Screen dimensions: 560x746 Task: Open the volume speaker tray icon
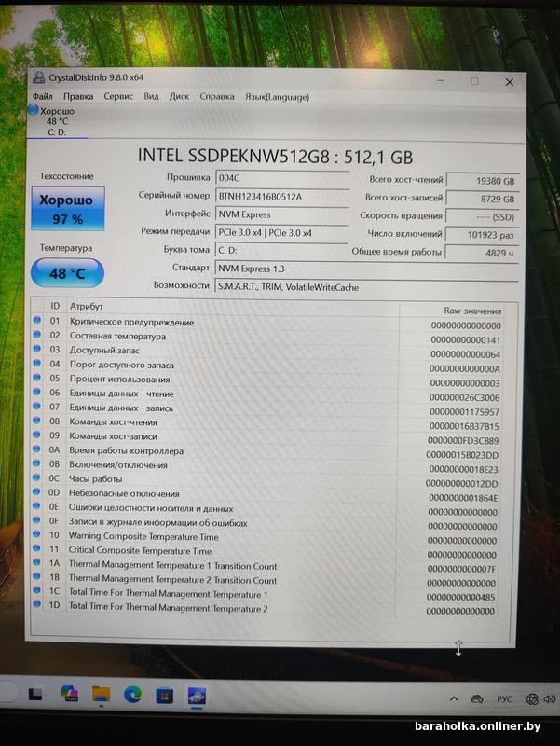[x=550, y=698]
